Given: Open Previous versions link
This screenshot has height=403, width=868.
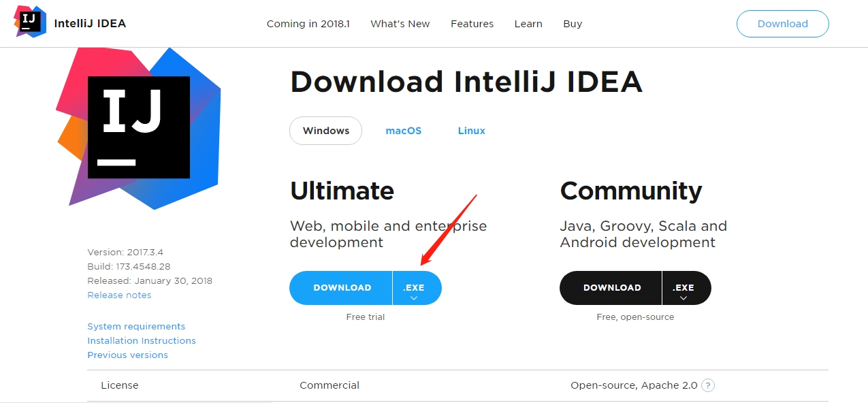Looking at the screenshot, I should (127, 355).
